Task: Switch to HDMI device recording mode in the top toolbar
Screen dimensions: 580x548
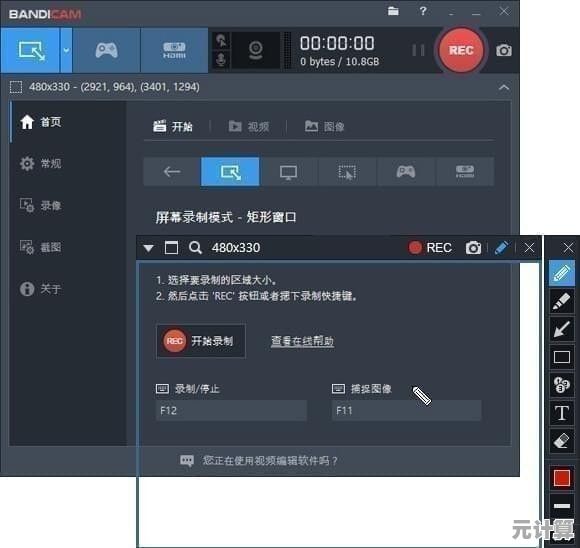Action: click(174, 50)
